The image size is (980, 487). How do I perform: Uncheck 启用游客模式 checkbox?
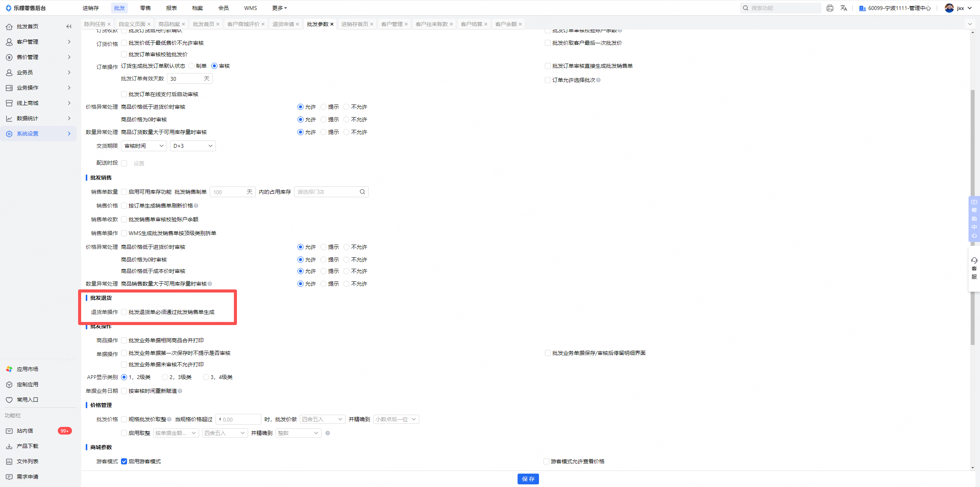(124, 461)
